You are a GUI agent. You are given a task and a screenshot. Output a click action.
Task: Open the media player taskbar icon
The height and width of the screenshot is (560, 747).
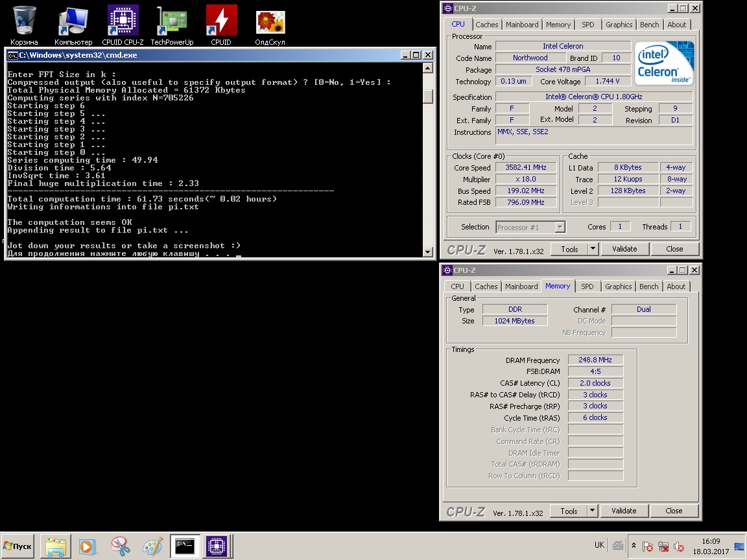[x=87, y=546]
